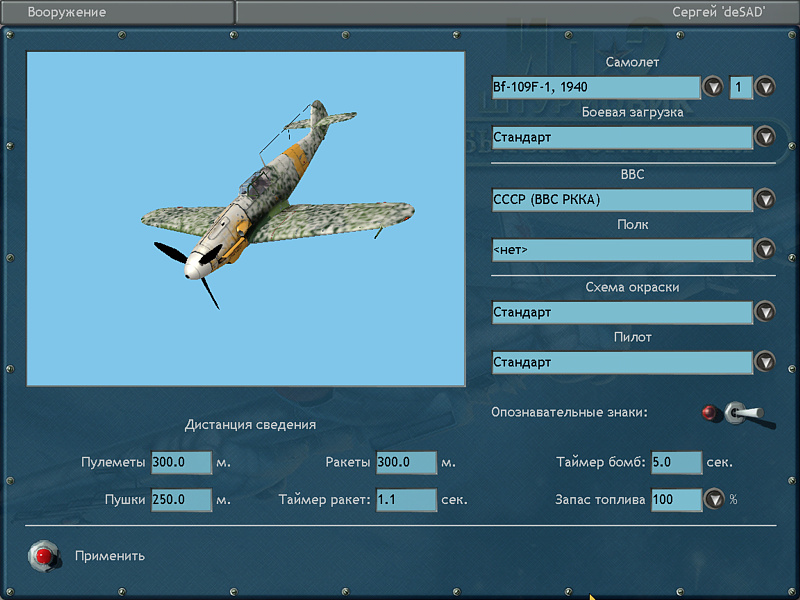Screen dimensions: 800x600
Task: Click the Bf-109F-1, 1940 aircraft field
Action: [596, 87]
